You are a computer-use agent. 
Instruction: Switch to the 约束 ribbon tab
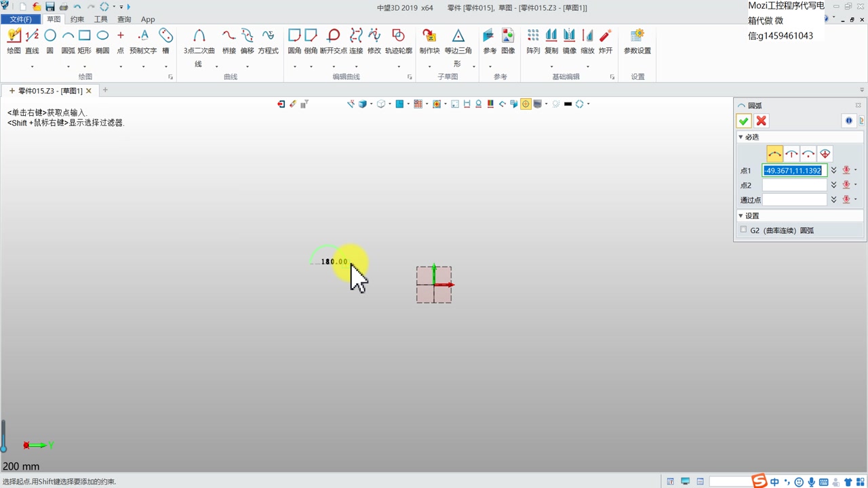(x=77, y=19)
